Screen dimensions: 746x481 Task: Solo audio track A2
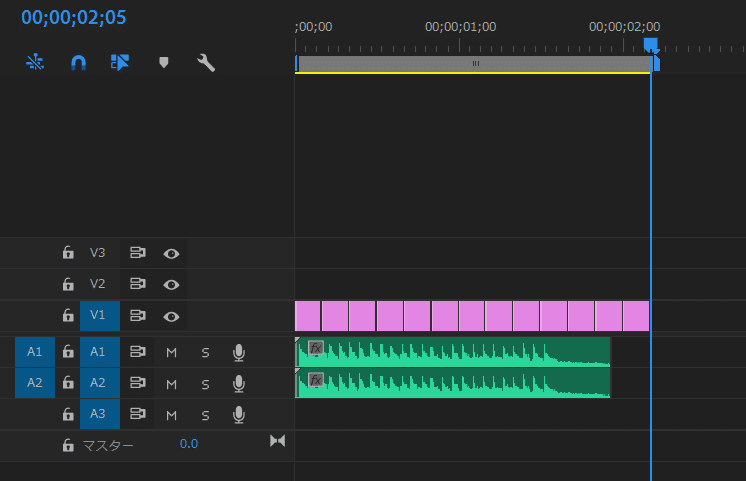pyautogui.click(x=205, y=383)
